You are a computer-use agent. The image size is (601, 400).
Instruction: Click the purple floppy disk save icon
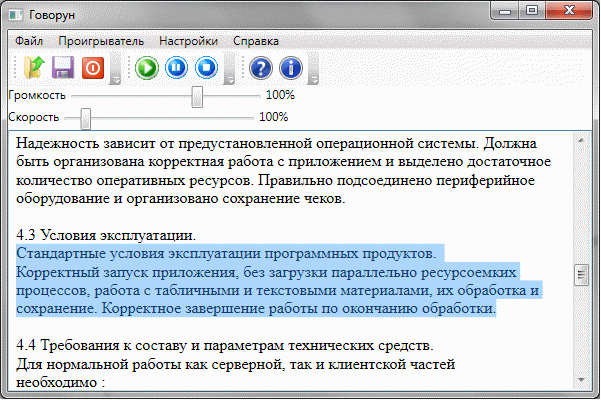[x=63, y=67]
